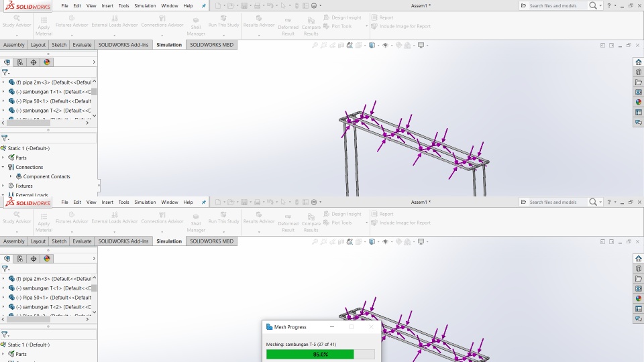This screenshot has width=644, height=362.
Task: Minimize the Mesh Progress dialog
Action: pos(332,327)
